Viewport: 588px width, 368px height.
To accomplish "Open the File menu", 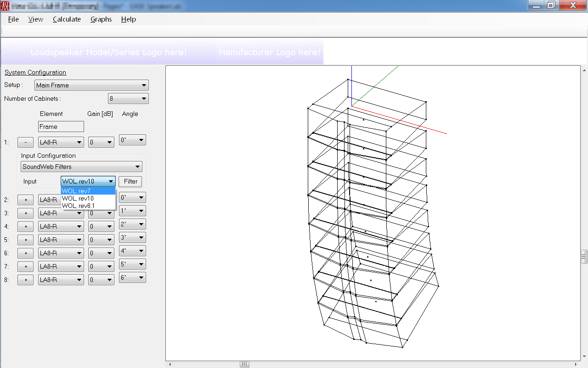I will click(x=13, y=19).
